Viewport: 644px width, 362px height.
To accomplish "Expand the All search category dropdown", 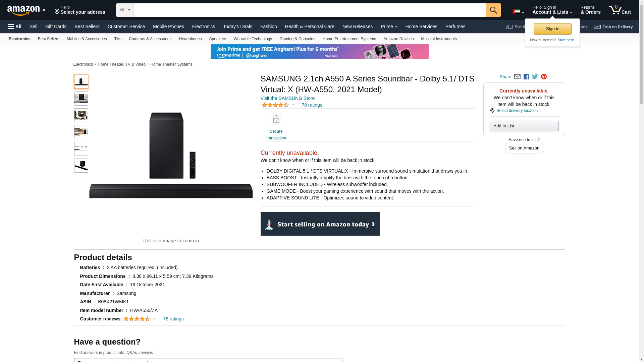I will coord(124,10).
